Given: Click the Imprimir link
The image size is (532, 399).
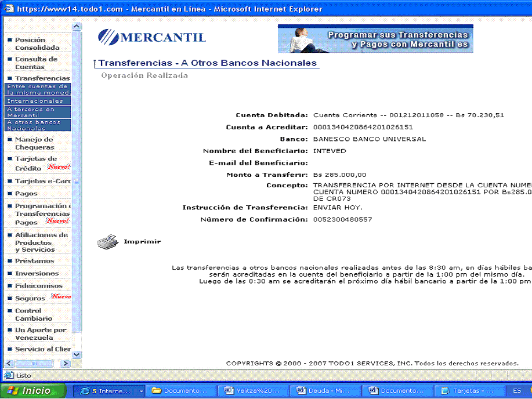Looking at the screenshot, I should click(142, 242).
